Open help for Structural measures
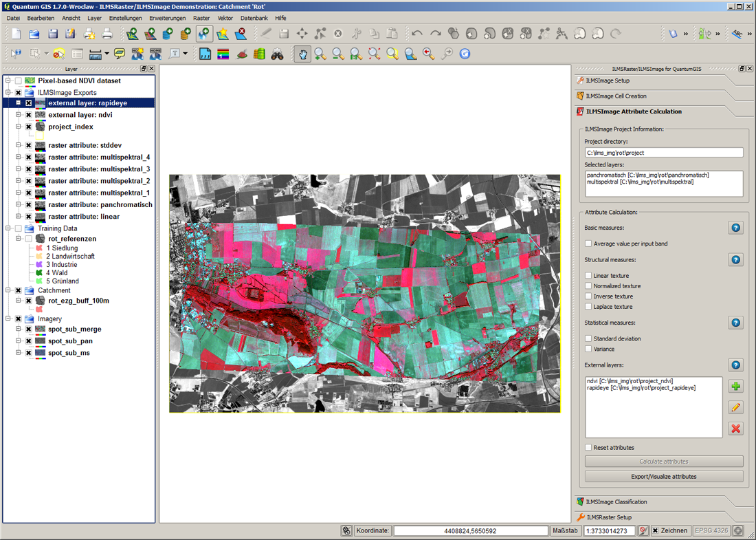756x540 pixels. coord(735,260)
